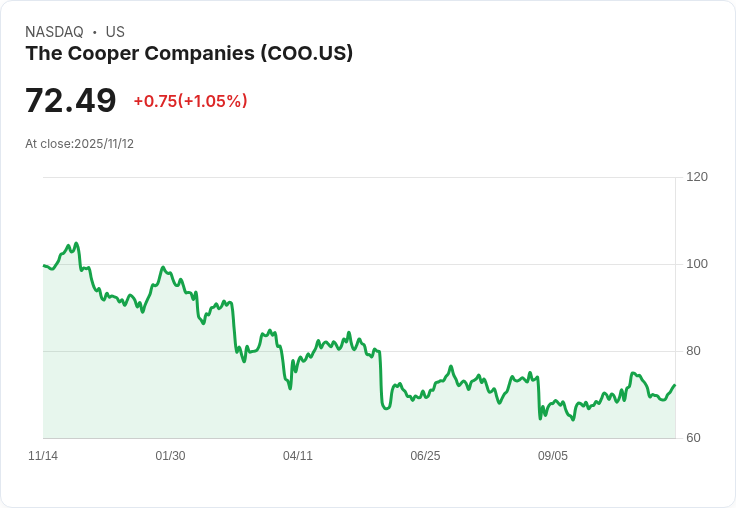The image size is (736, 508).
Task: Select the 06/25 date on x-axis
Action: pyautogui.click(x=425, y=456)
